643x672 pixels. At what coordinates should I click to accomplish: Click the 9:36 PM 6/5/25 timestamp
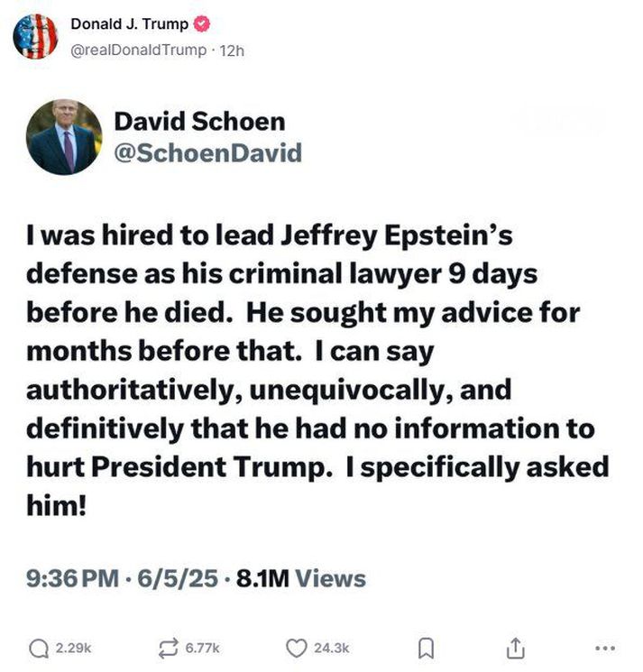click(122, 578)
